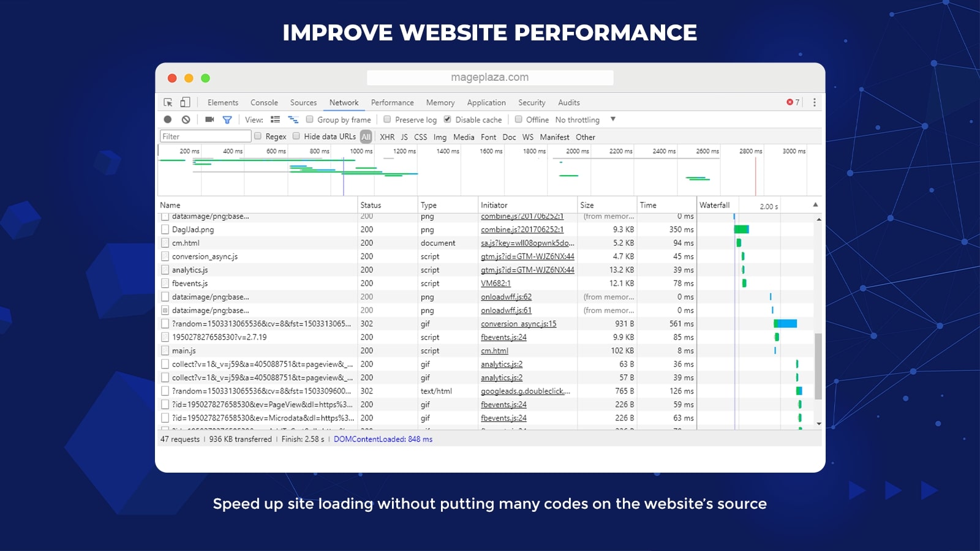Screen dimensions: 980x551
Task: Open initiator link VM682:1
Action: point(496,283)
